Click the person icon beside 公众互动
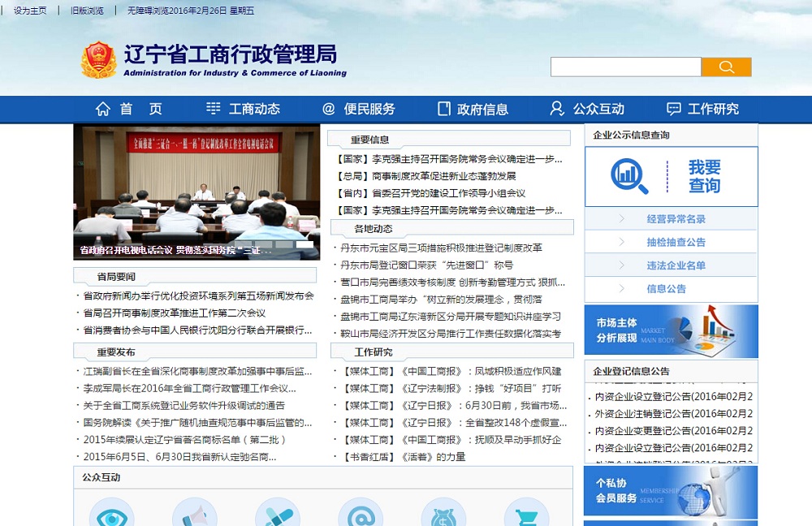Image resolution: width=812 pixels, height=526 pixels. coord(557,109)
